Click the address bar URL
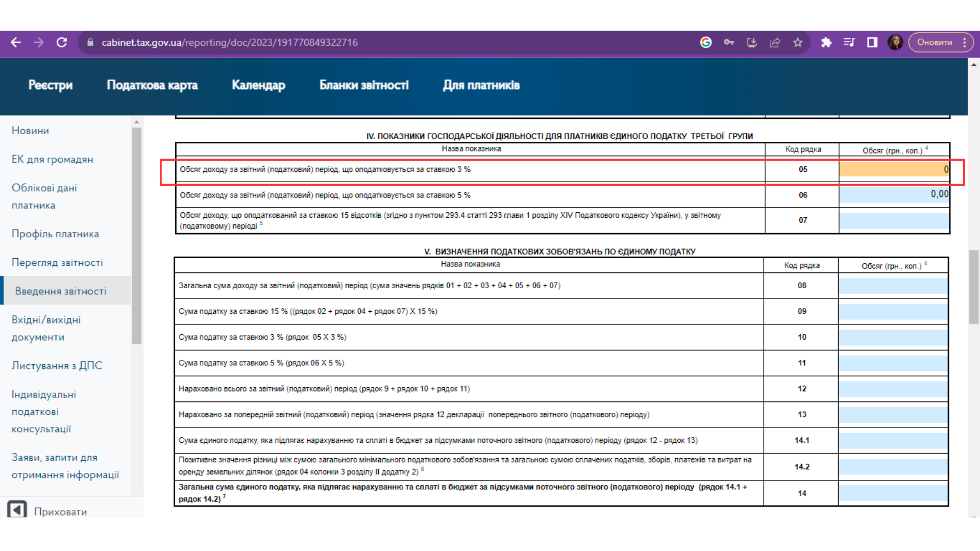Image resolution: width=980 pixels, height=551 pixels. click(x=230, y=42)
